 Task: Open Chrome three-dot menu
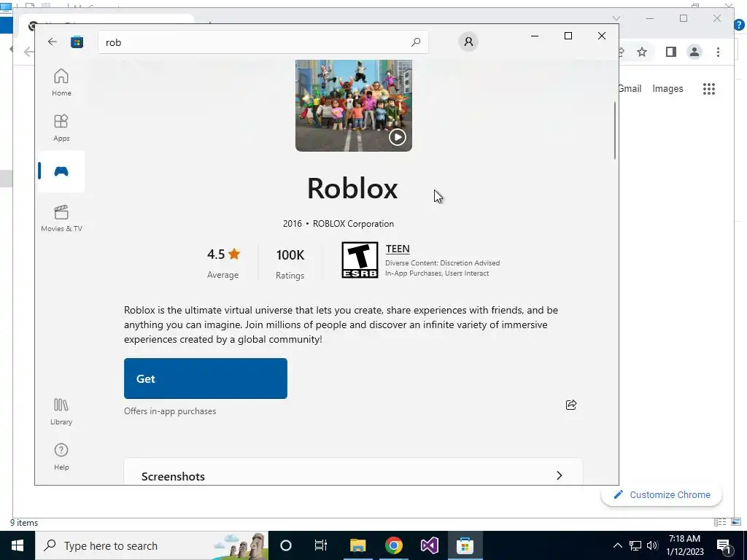point(718,52)
